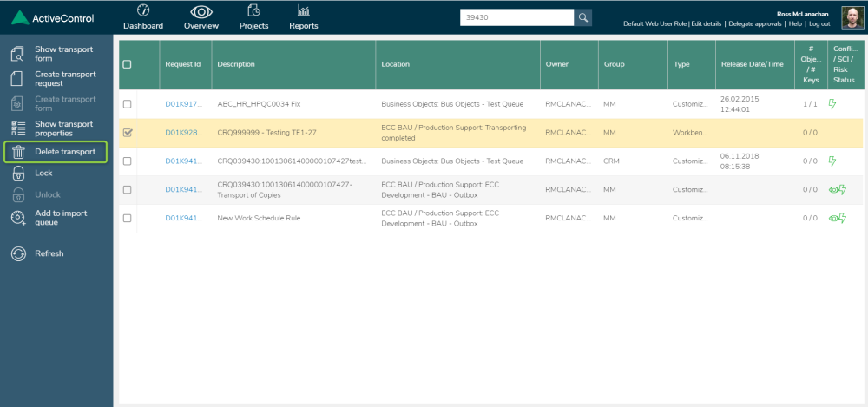Open the Dashboard tab
The height and width of the screenshot is (407, 868).
click(x=143, y=17)
